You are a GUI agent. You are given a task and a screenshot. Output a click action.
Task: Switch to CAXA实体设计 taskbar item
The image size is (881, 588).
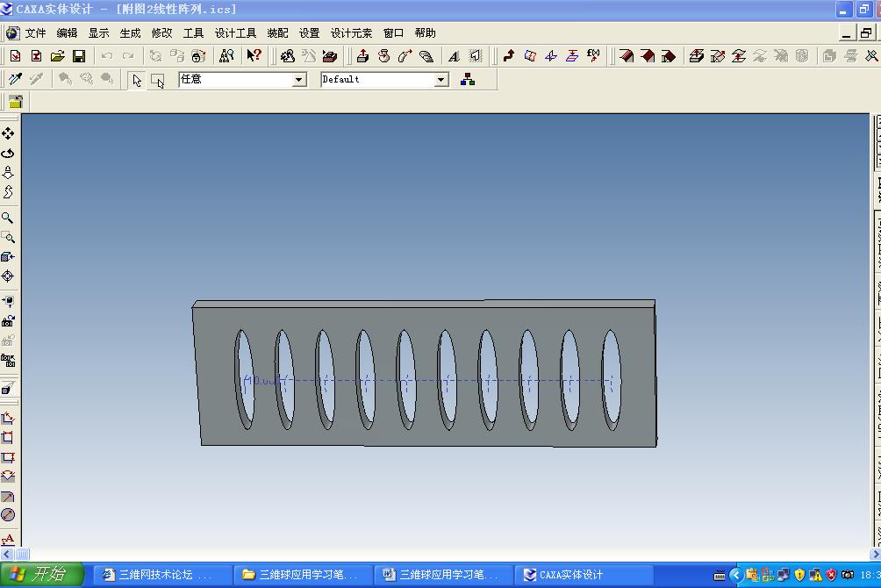[x=584, y=575]
